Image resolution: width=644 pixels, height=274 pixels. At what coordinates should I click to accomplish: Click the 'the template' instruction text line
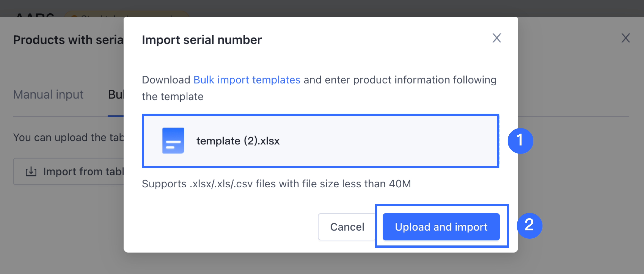point(172,96)
